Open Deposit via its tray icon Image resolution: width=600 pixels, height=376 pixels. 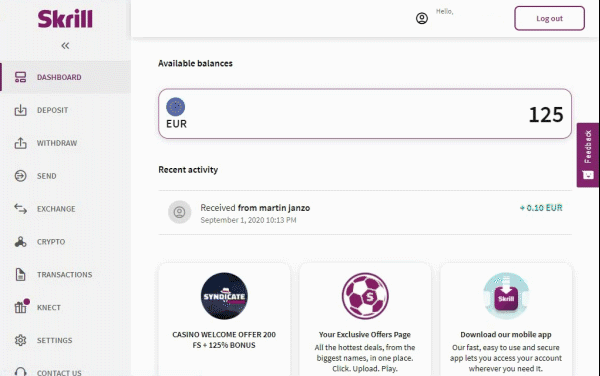pyautogui.click(x=20, y=110)
